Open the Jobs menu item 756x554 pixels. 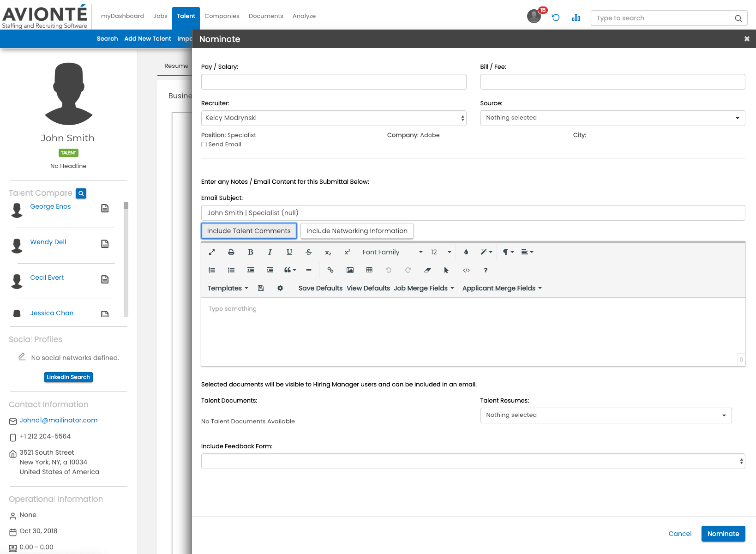pos(160,16)
